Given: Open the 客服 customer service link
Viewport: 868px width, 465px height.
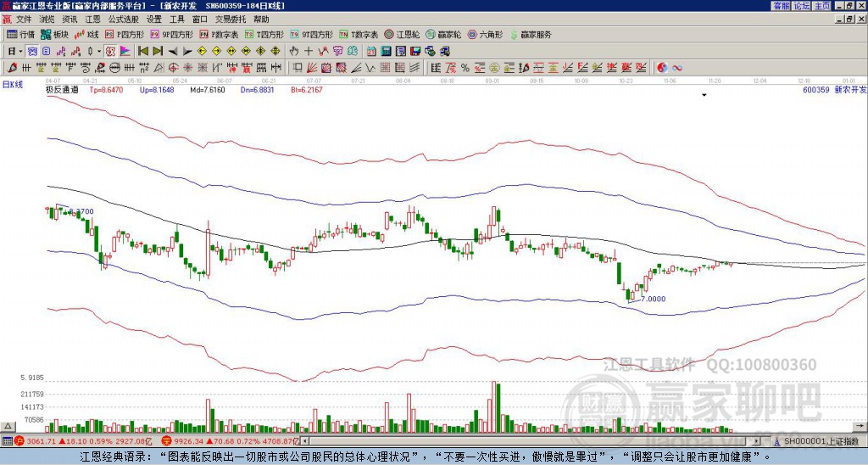Looking at the screenshot, I should (781, 6).
